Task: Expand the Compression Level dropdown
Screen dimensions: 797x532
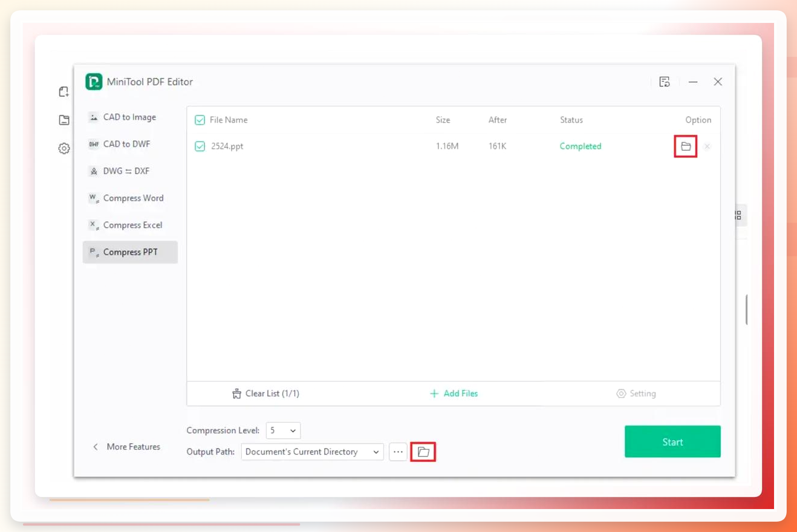Action: (283, 430)
